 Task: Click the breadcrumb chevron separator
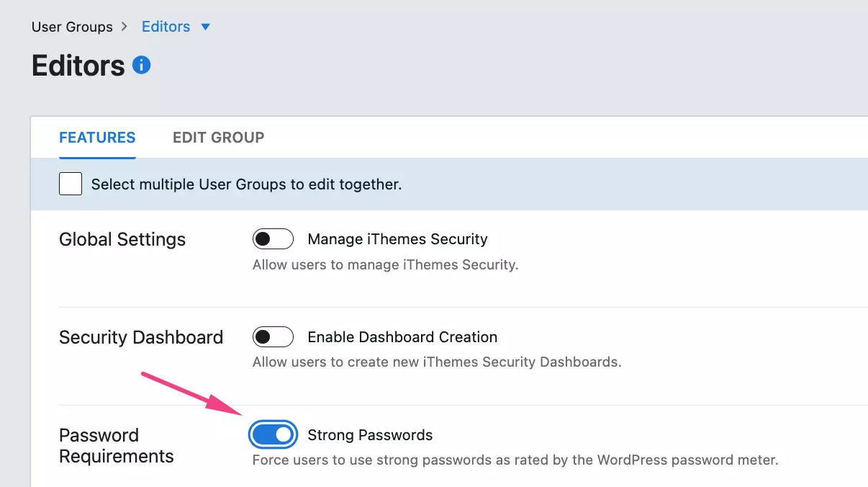(x=125, y=27)
